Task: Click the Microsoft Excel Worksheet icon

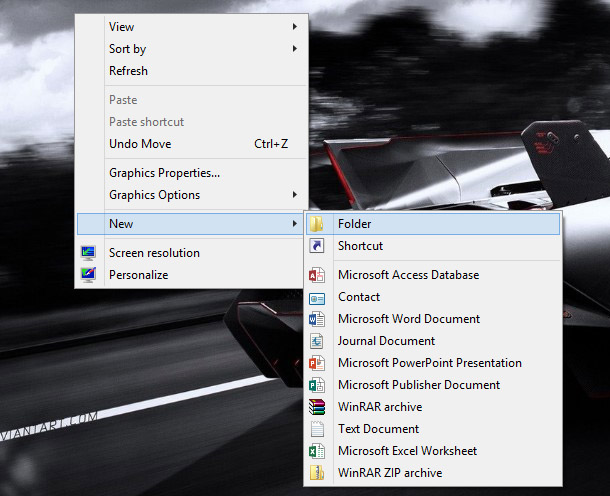Action: [317, 451]
